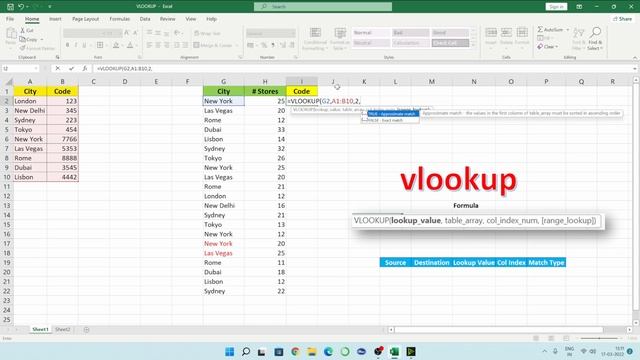This screenshot has height=360, width=640.
Task: Click the Paste clipboard icon
Action: click(11, 34)
